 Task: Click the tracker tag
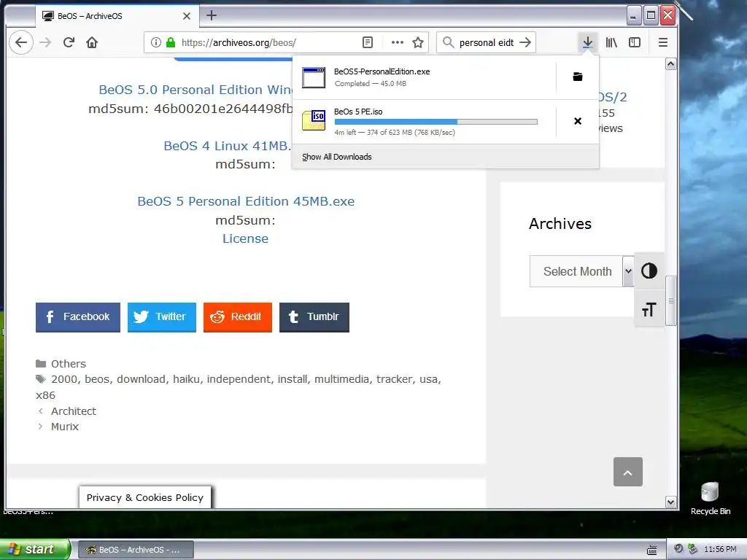coord(394,379)
